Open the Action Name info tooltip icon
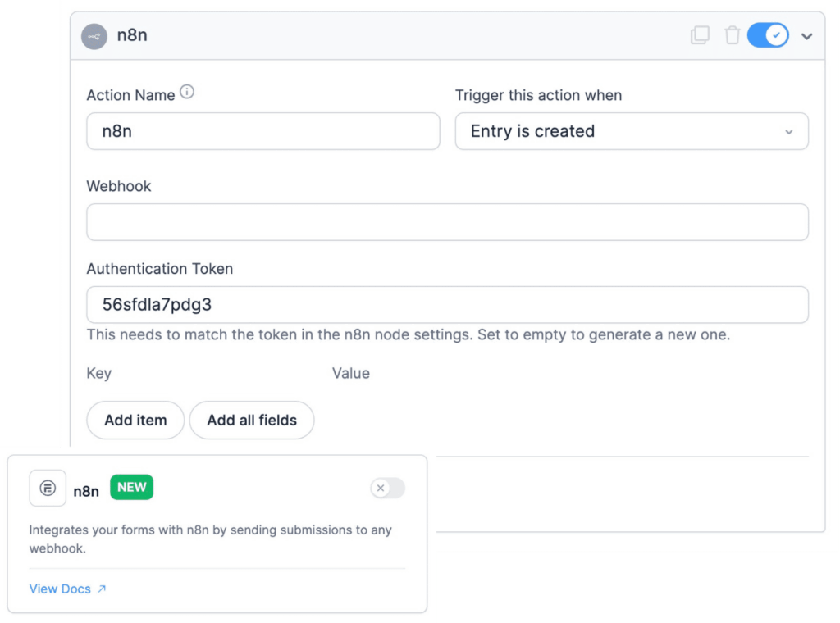The image size is (840, 623). 187,92
